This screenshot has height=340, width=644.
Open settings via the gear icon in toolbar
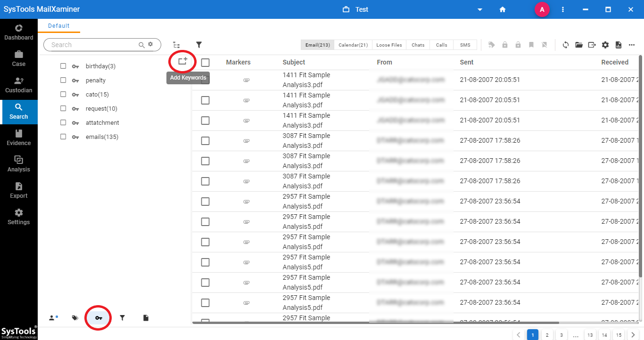pyautogui.click(x=605, y=45)
